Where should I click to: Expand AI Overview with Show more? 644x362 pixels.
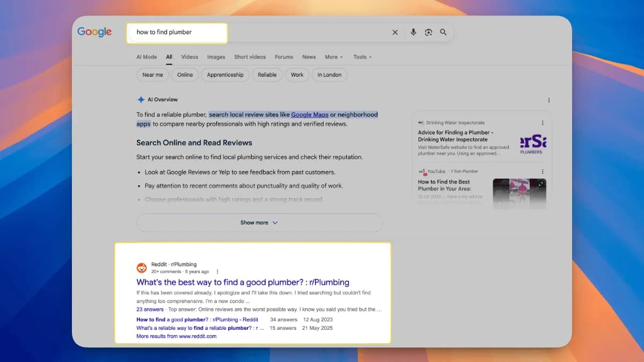(x=259, y=223)
